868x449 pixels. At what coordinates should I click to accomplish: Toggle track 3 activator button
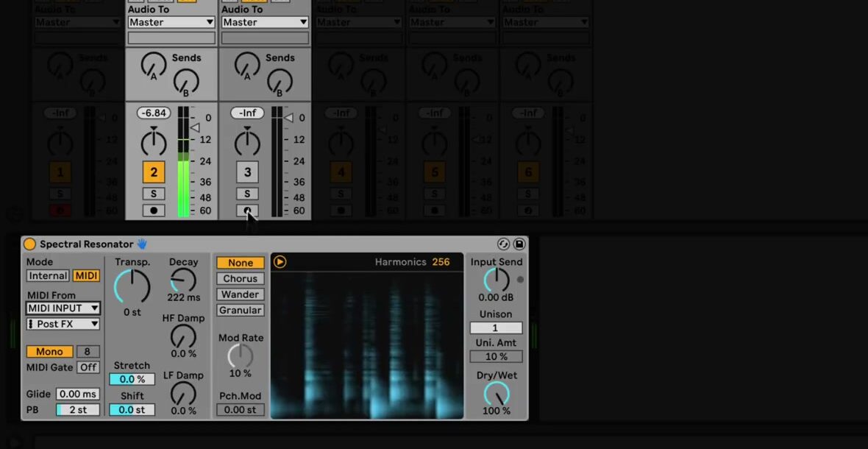[247, 172]
